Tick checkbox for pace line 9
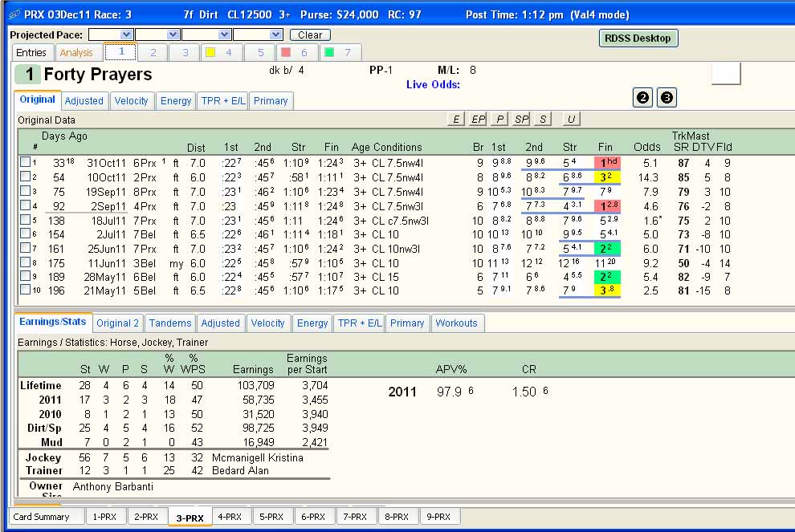Screen dimensions: 795x532 pyautogui.click(x=25, y=275)
